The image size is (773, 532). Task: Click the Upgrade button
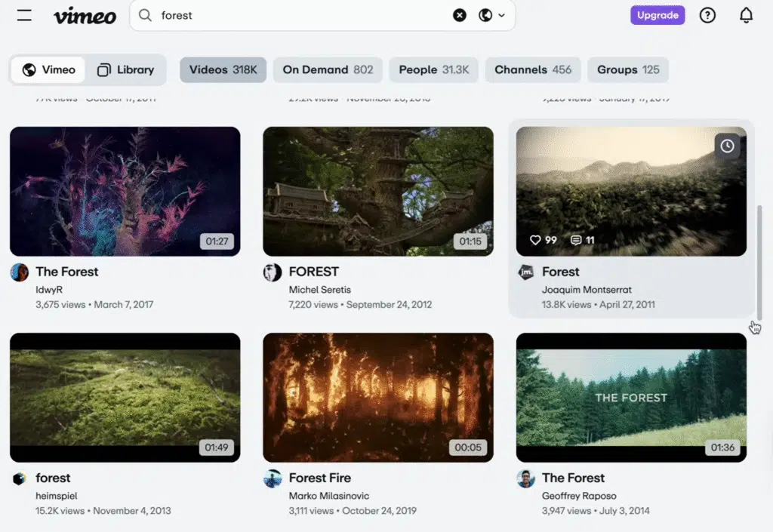click(657, 14)
